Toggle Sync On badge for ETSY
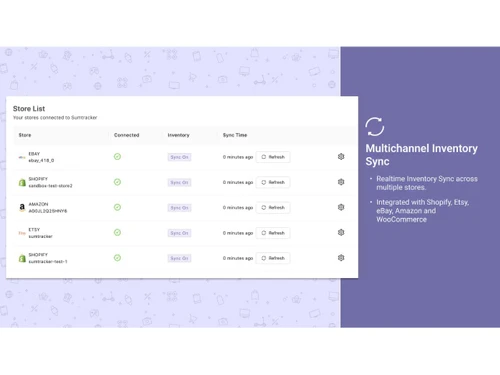Image resolution: width=500 pixels, height=375 pixels. tap(179, 233)
